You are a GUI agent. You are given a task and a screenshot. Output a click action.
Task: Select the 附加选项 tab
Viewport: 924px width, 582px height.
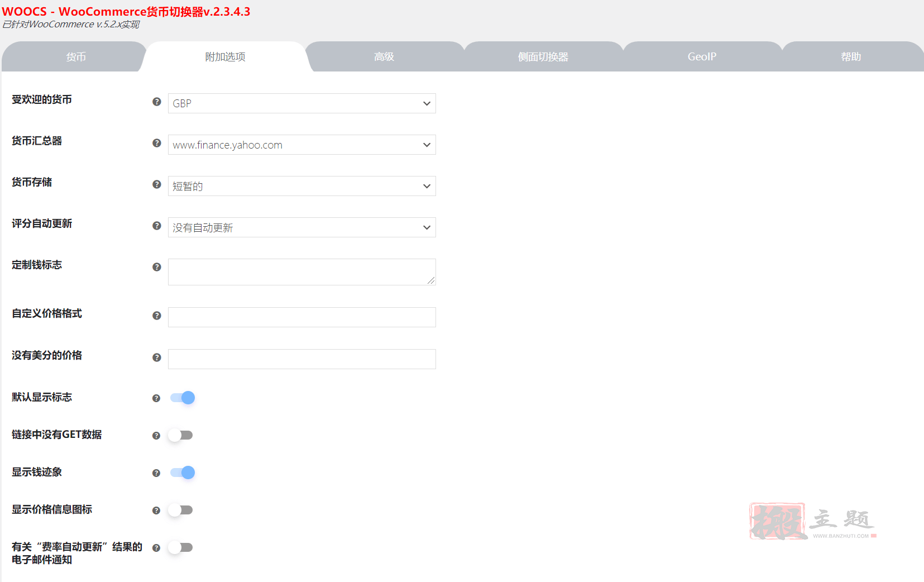(225, 56)
